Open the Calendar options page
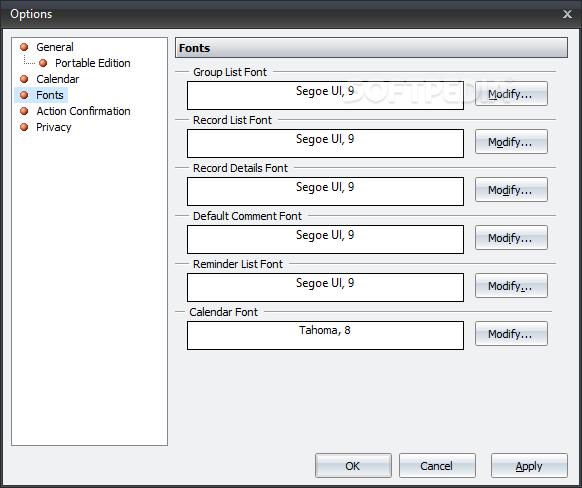The image size is (582, 488). click(58, 79)
